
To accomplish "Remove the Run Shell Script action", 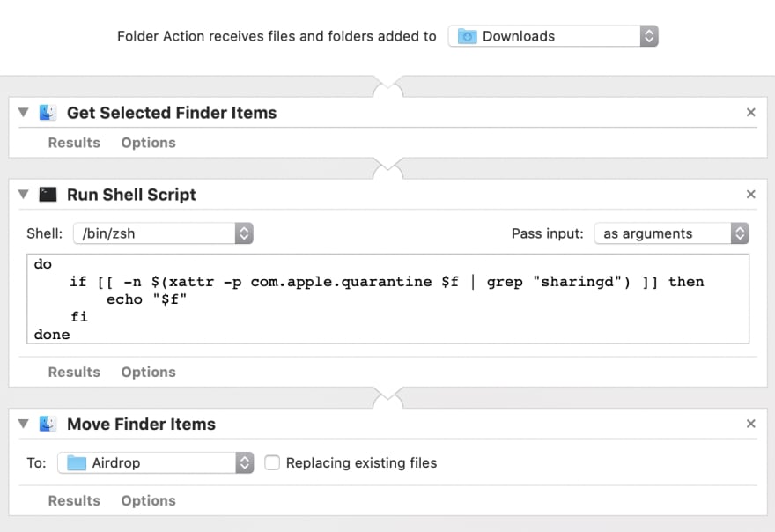I will [x=750, y=195].
